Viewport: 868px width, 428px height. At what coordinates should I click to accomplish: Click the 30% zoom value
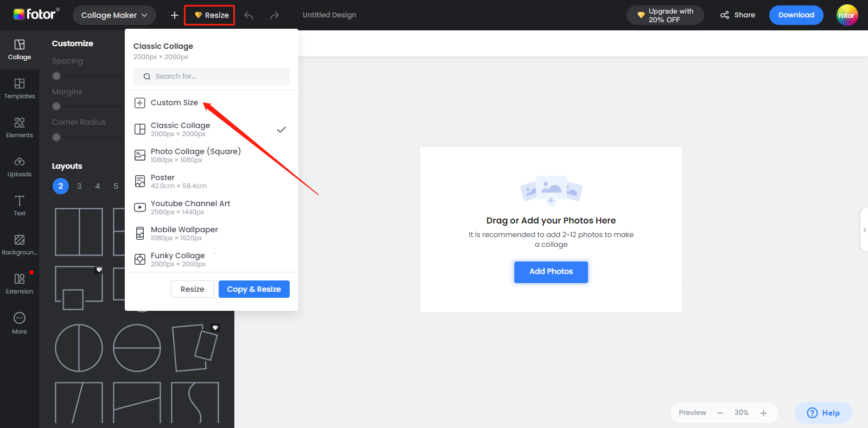click(742, 413)
